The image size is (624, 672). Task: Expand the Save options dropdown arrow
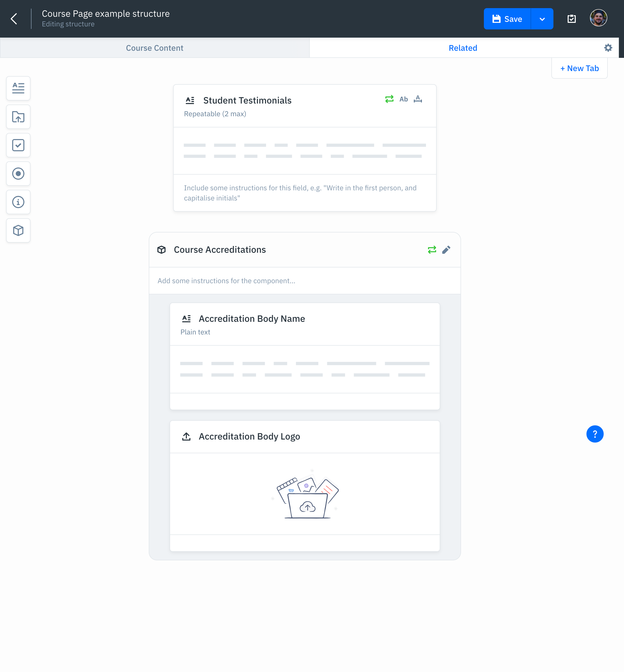tap(542, 19)
